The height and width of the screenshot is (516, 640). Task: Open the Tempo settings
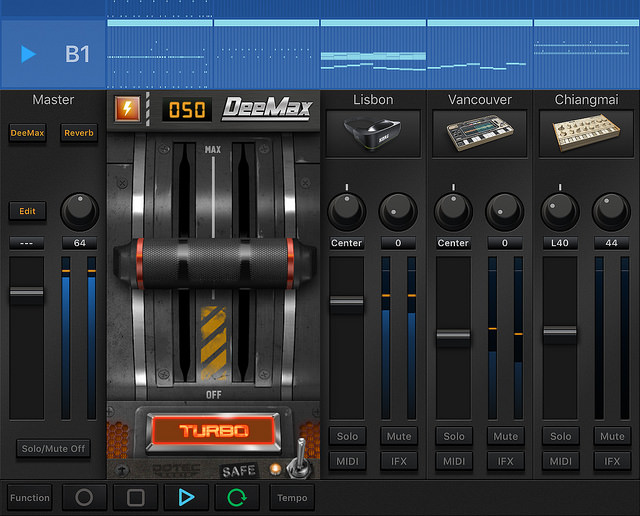[x=292, y=497]
